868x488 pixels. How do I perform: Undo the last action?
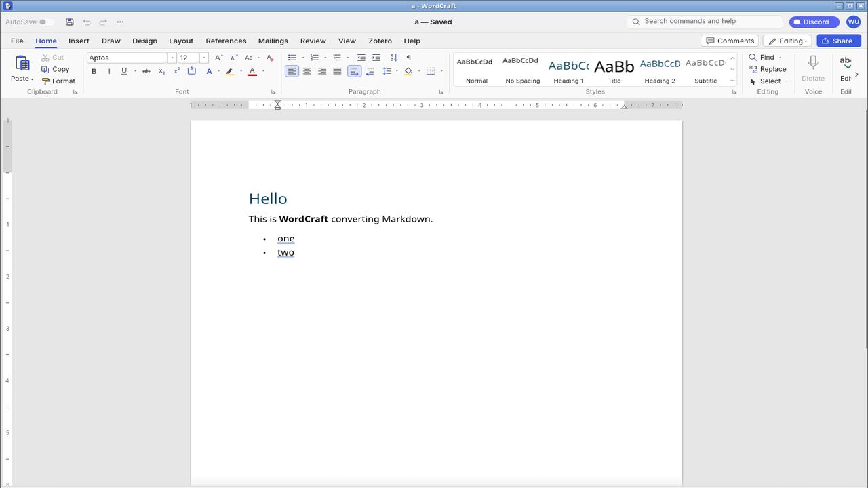[86, 22]
